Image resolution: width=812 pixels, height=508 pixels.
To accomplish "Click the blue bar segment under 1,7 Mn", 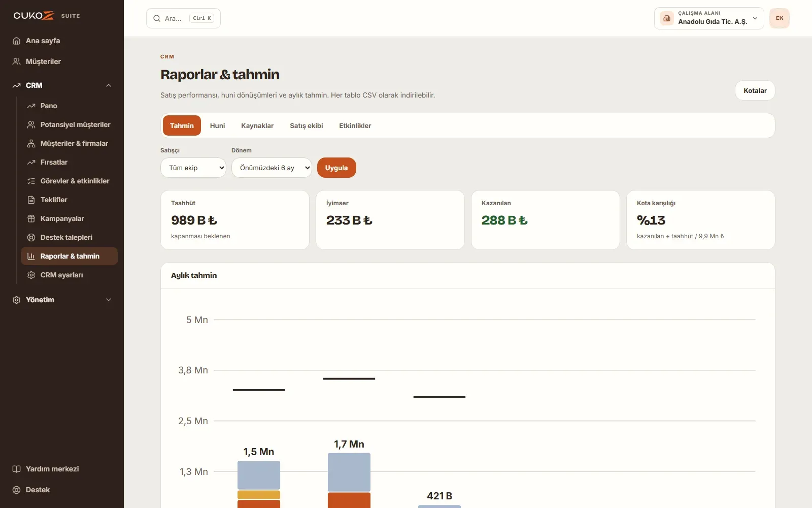I will 349,472.
